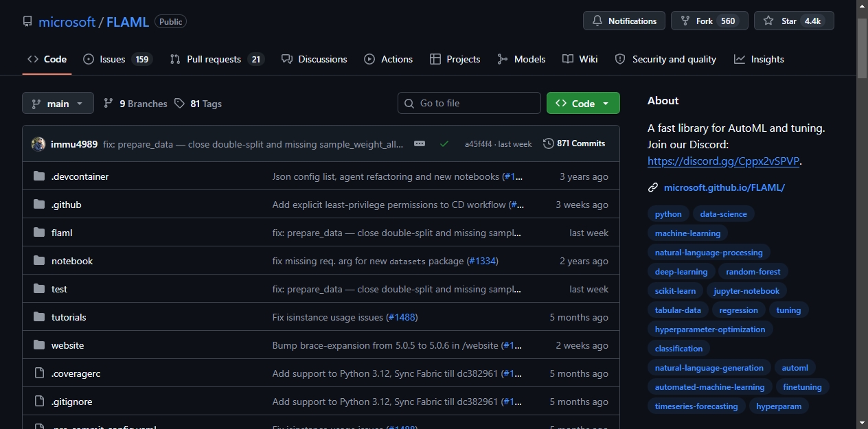
Task: View 871 Commits history
Action: tap(574, 143)
